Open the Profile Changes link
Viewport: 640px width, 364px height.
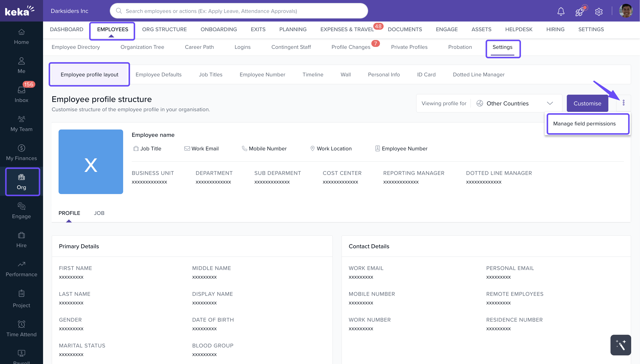pos(351,47)
